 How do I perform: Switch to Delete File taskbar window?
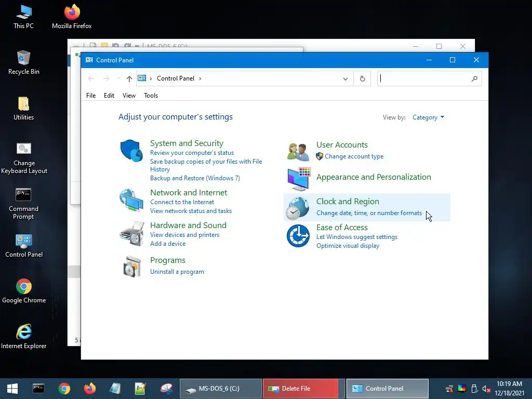(x=304, y=389)
